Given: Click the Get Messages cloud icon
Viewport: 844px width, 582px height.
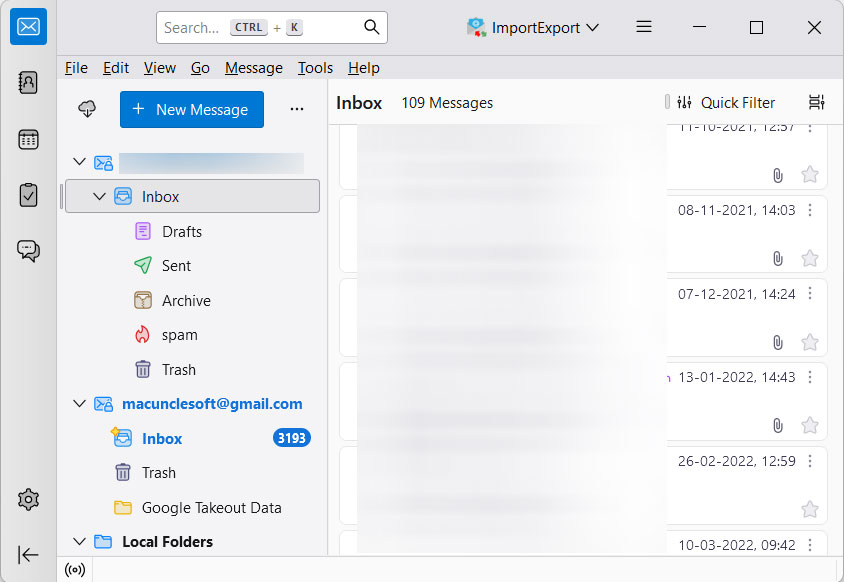Looking at the screenshot, I should [x=87, y=109].
